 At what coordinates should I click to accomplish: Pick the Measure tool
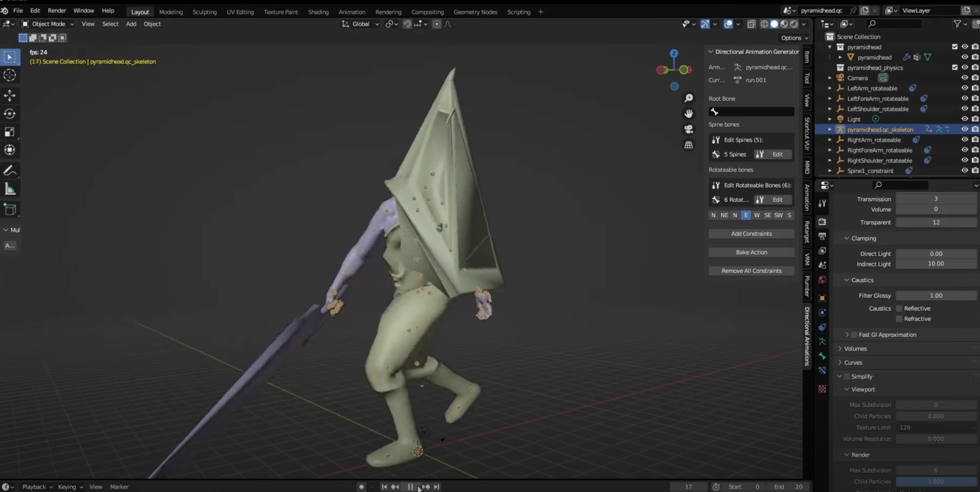tap(10, 188)
